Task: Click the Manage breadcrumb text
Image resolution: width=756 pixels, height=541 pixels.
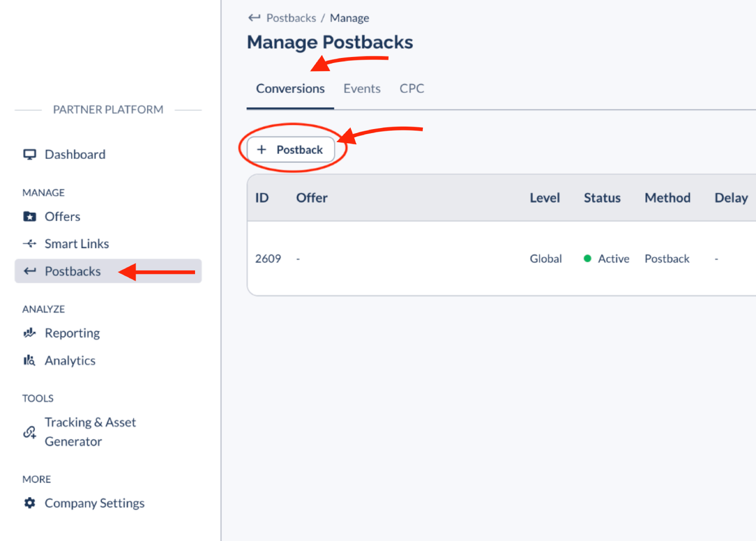Action: pyautogui.click(x=349, y=18)
